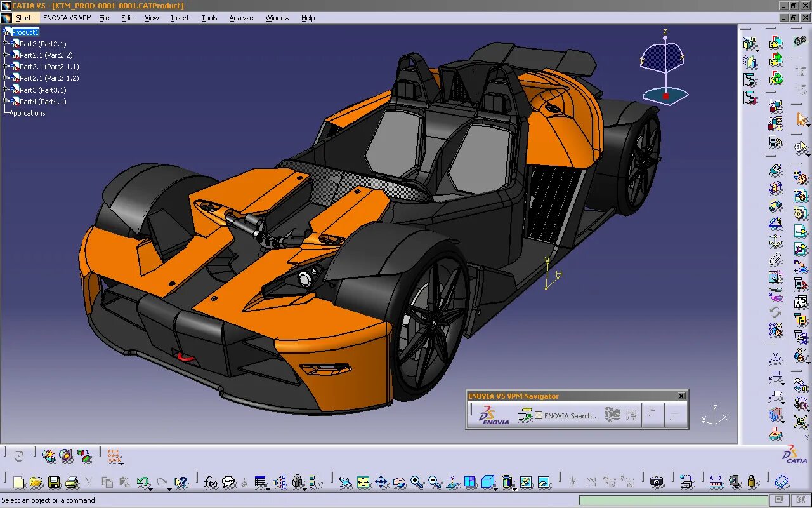This screenshot has height=508, width=812.
Task: Expand the Part2 (Part2.1) tree node
Action: pos(6,44)
